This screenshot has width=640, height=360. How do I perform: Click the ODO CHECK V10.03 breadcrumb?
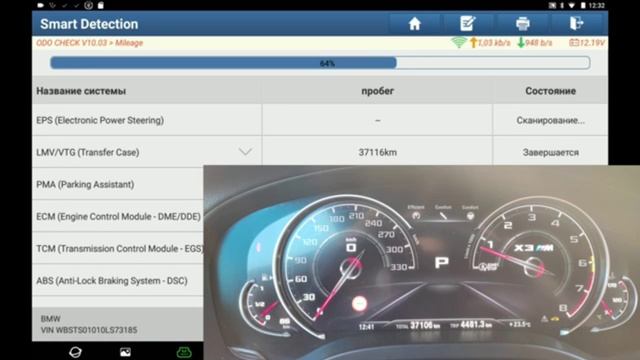[x=71, y=43]
